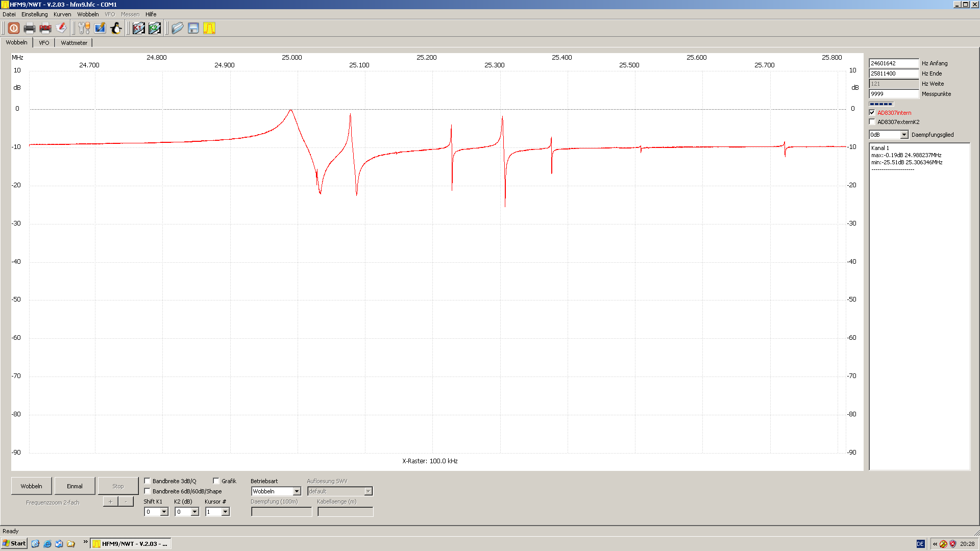This screenshot has height=551, width=980.
Task: Click the Hz Anfang start frequency field
Action: point(894,63)
